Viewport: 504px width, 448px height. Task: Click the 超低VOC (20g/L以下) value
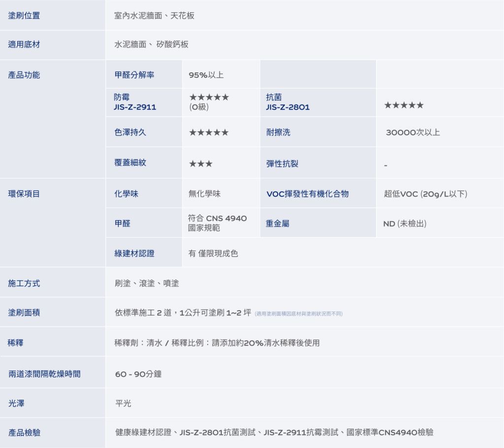click(x=425, y=194)
